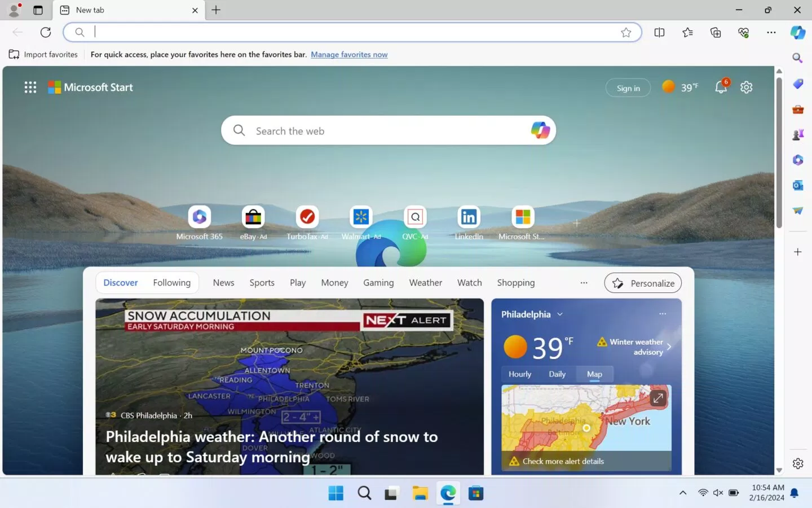Expand the weather map fullscreen icon
Screen dimensions: 812x508
(657, 398)
